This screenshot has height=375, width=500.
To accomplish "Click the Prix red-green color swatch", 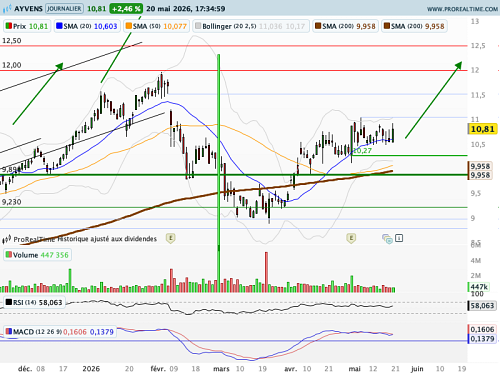I will 8,26.
